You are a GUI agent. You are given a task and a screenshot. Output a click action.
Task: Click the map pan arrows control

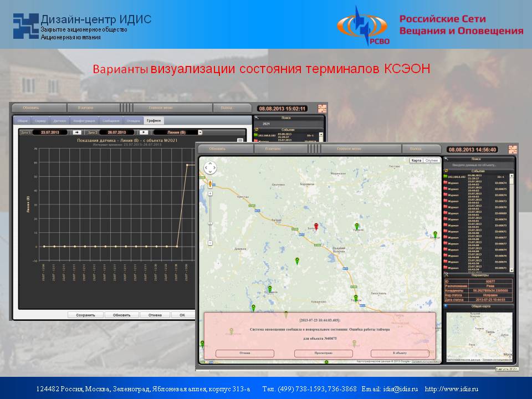[x=210, y=167]
